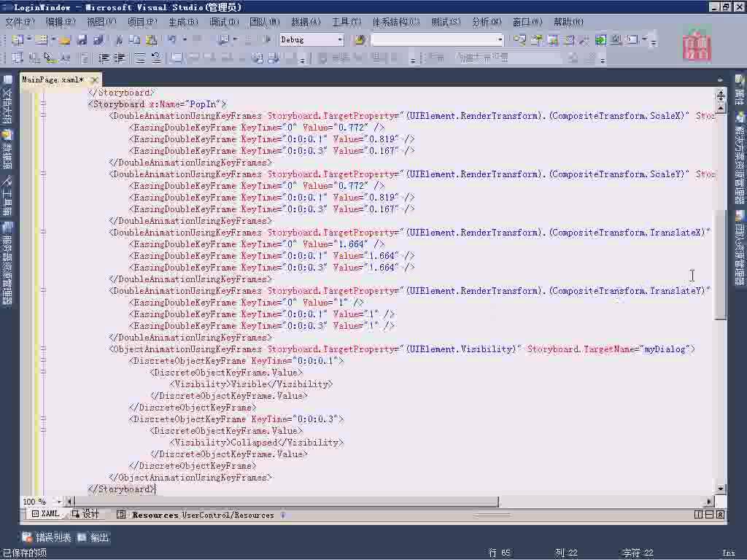Open the Document Outline side panel
The height and width of the screenshot is (560, 747).
[x=7, y=99]
